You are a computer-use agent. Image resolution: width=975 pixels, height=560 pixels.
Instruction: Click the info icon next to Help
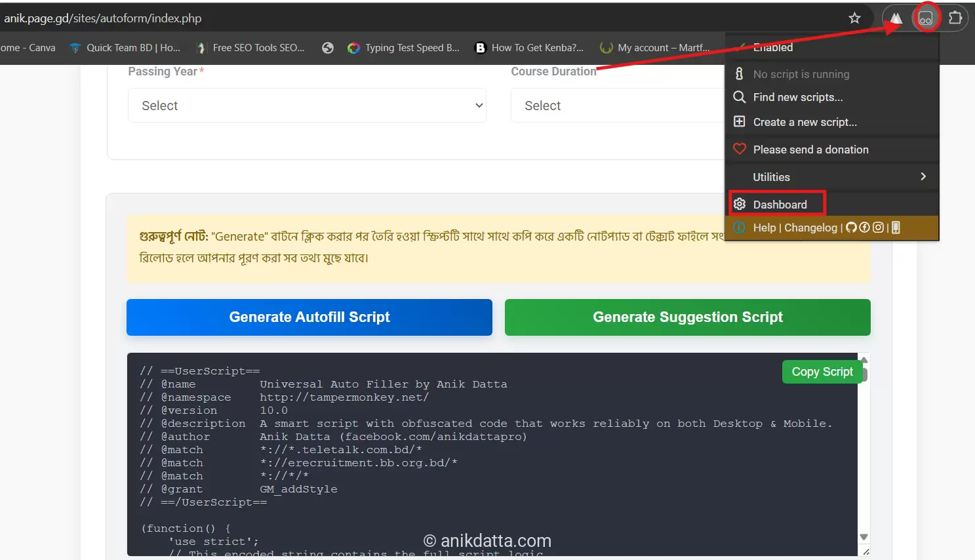[x=739, y=228]
